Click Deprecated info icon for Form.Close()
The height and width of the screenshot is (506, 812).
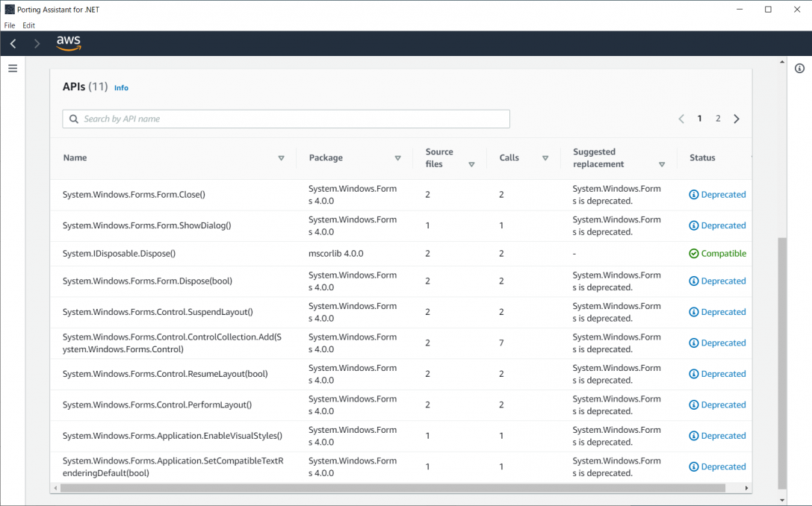[694, 195]
